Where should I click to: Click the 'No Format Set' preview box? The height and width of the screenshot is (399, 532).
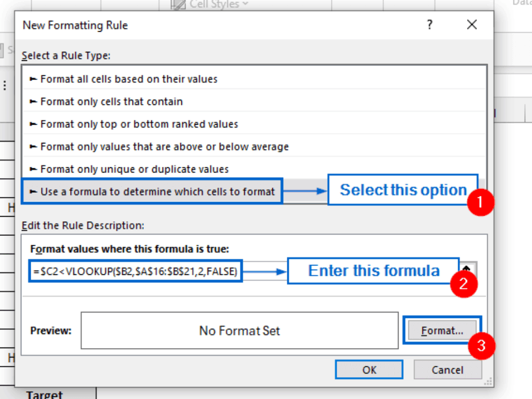coord(240,330)
